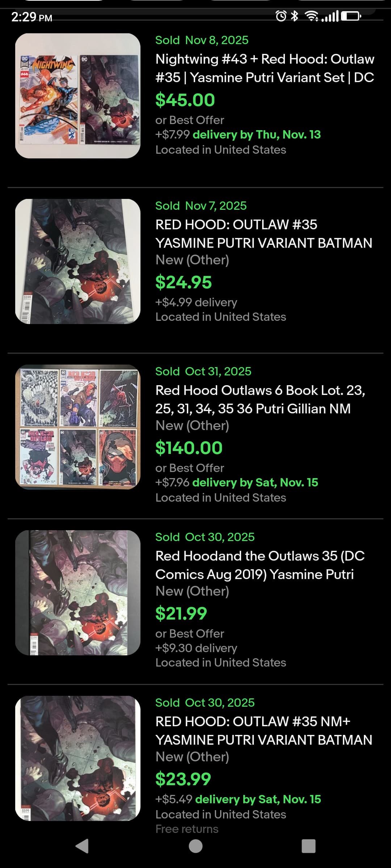Image resolution: width=391 pixels, height=868 pixels.
Task: Tap the battery indicator icon
Action: [350, 16]
